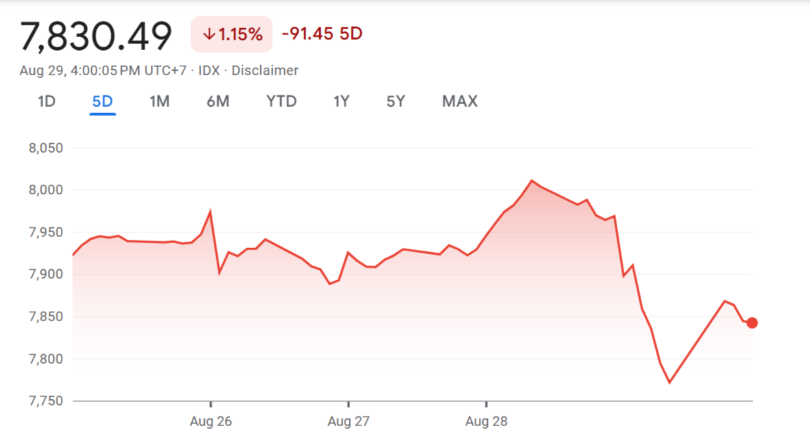Click the down-arrow 1.15% change badge
Viewport: 810px width, 446px height.
pos(232,34)
